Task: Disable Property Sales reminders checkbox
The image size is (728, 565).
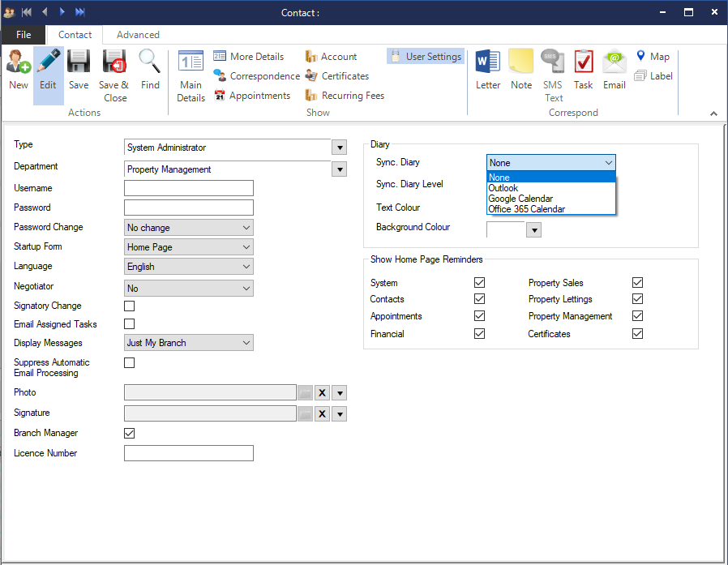Action: click(637, 283)
